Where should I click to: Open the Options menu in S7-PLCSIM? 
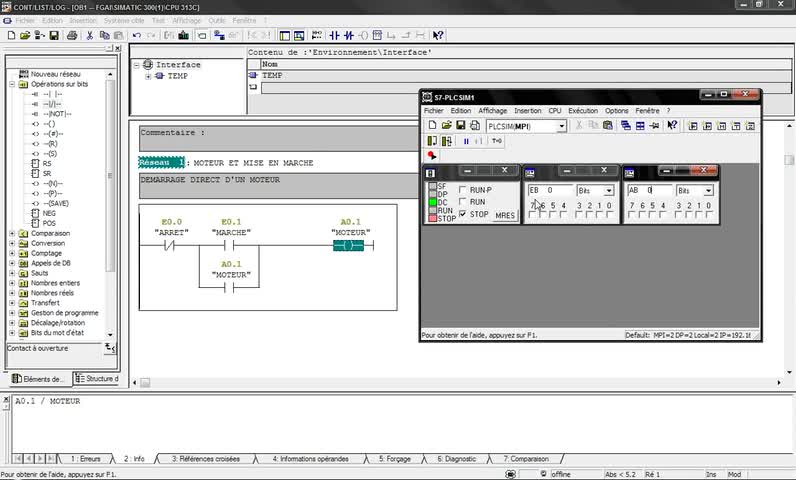tap(616, 111)
